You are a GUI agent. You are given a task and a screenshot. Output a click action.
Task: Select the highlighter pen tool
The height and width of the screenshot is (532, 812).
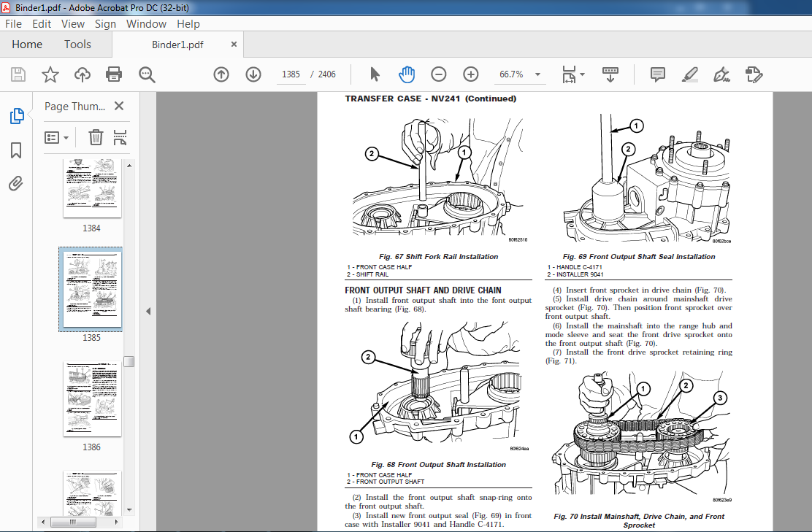pos(690,74)
